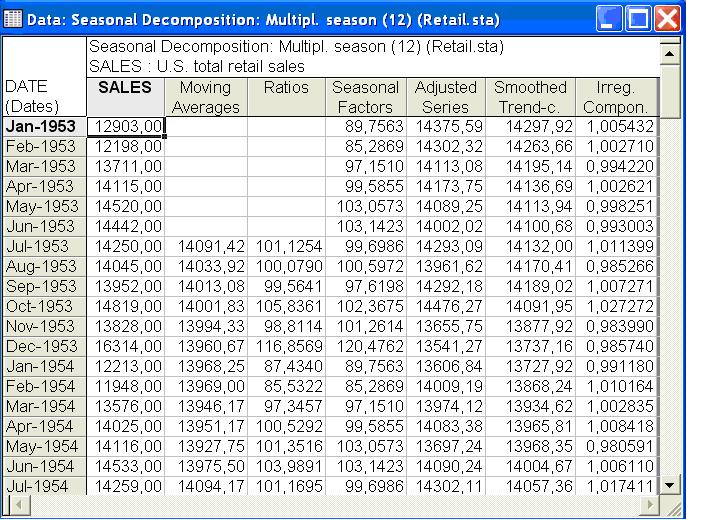Click the vertical scrollbar thumb
Image resolution: width=709 pixels, height=520 pixels.
pos(670,91)
